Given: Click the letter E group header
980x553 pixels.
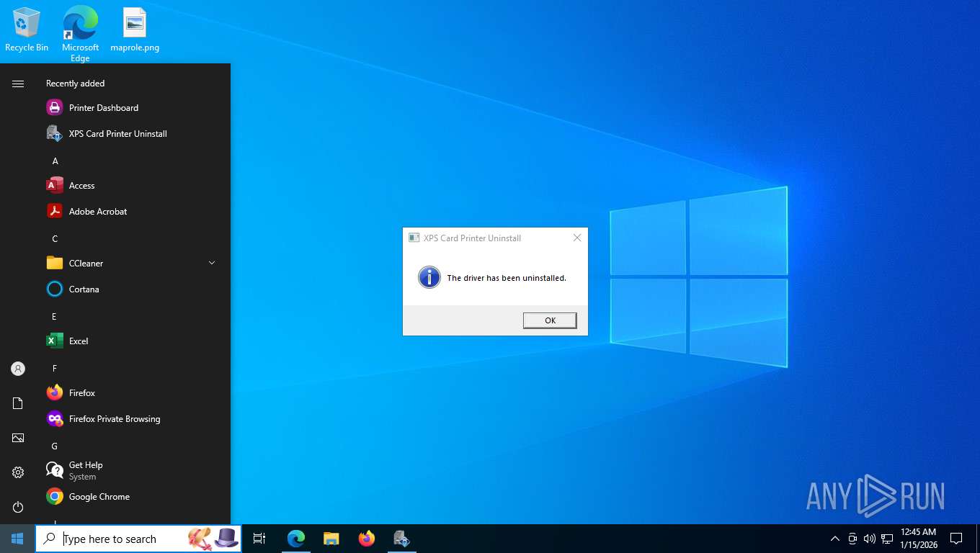Looking at the screenshot, I should coord(54,317).
